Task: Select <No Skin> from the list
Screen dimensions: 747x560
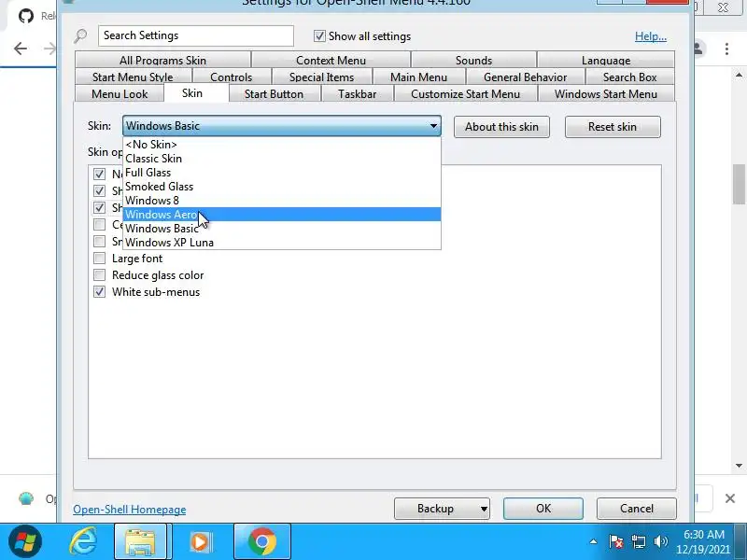Action: click(282, 145)
